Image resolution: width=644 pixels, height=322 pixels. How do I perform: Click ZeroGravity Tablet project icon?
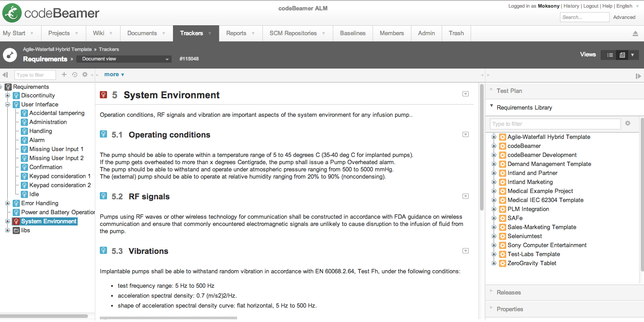[502, 263]
